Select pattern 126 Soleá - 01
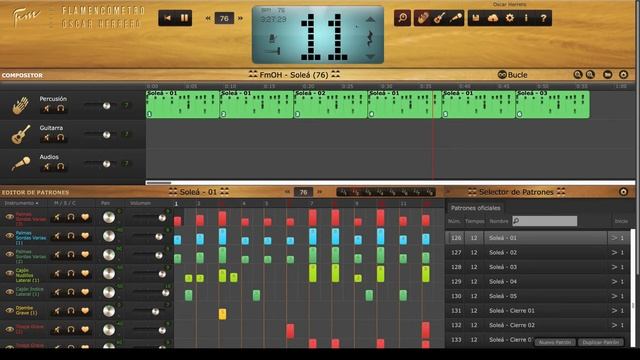Viewport: 640px width, 360px height. pyautogui.click(x=538, y=238)
